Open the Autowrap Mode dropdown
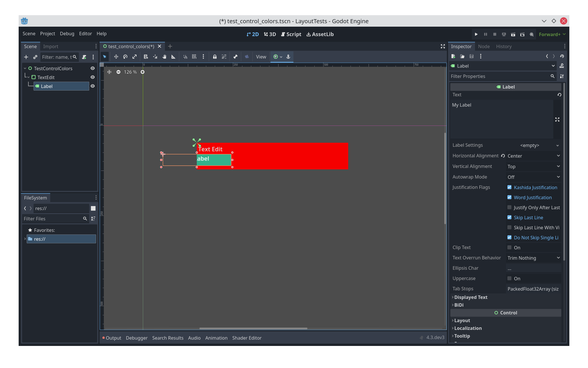Screen dimensions: 588x368 point(534,177)
